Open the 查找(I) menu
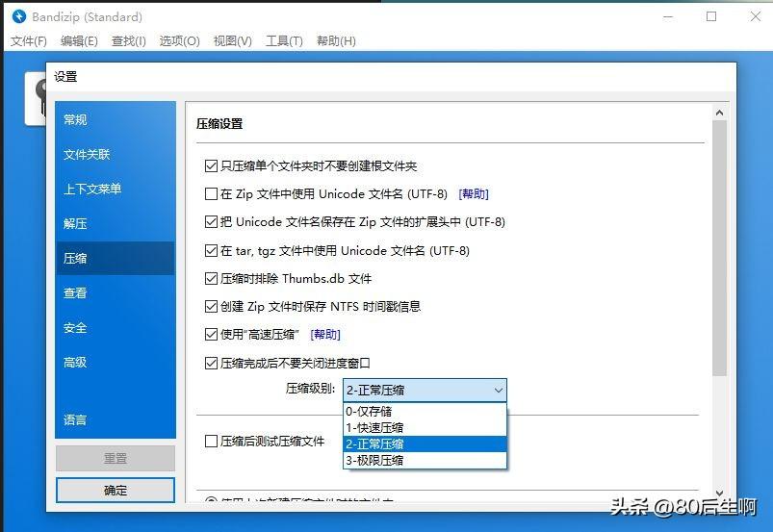Image resolution: width=773 pixels, height=532 pixels. 129,40
